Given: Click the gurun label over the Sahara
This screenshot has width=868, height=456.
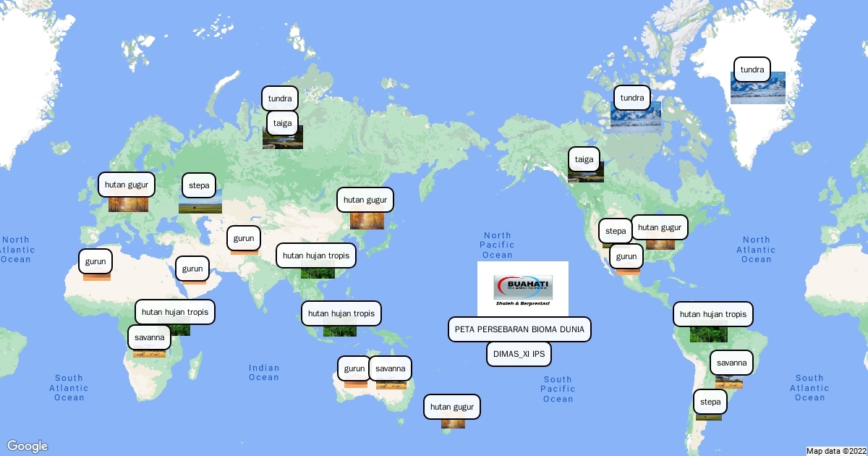Looking at the screenshot, I should 95,261.
